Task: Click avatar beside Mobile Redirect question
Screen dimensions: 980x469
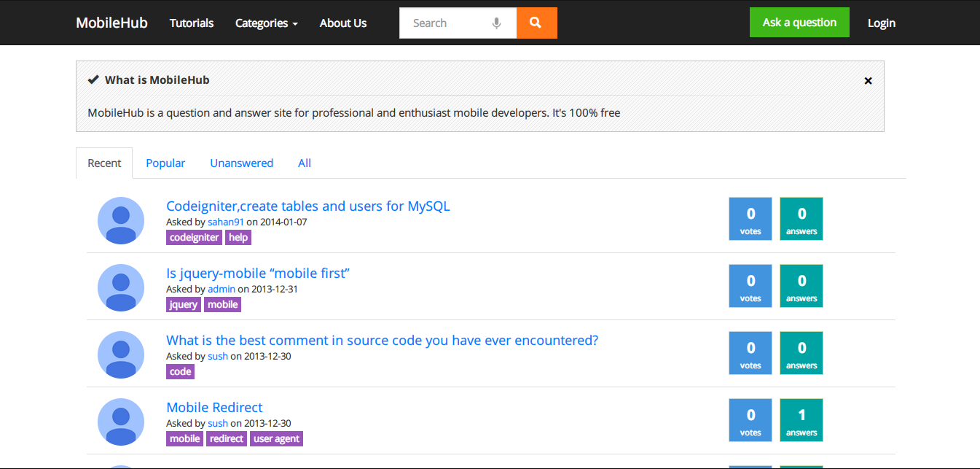Action: pos(121,422)
